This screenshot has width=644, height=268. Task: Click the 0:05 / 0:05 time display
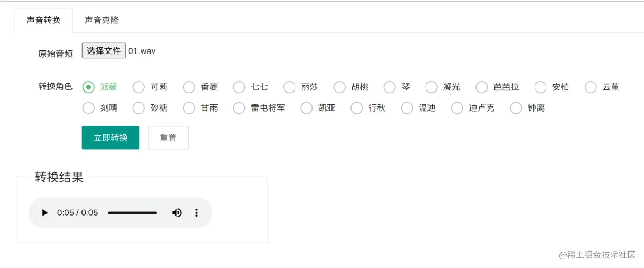(77, 213)
